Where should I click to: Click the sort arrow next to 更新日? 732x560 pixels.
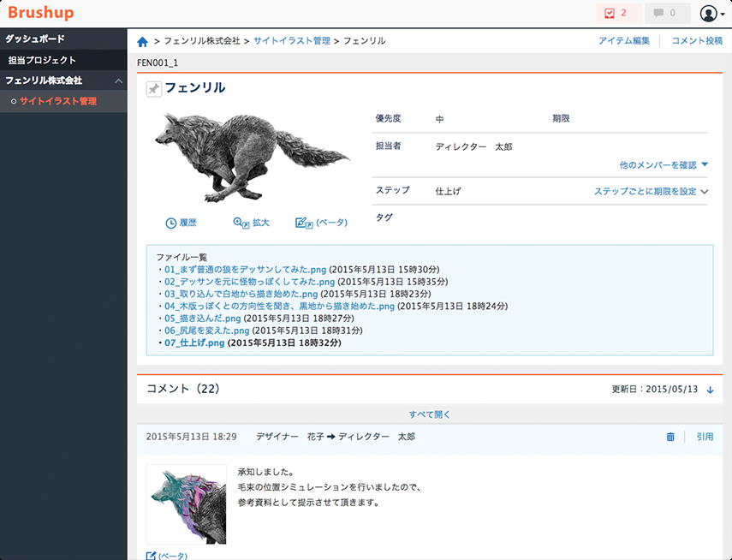pyautogui.click(x=710, y=390)
